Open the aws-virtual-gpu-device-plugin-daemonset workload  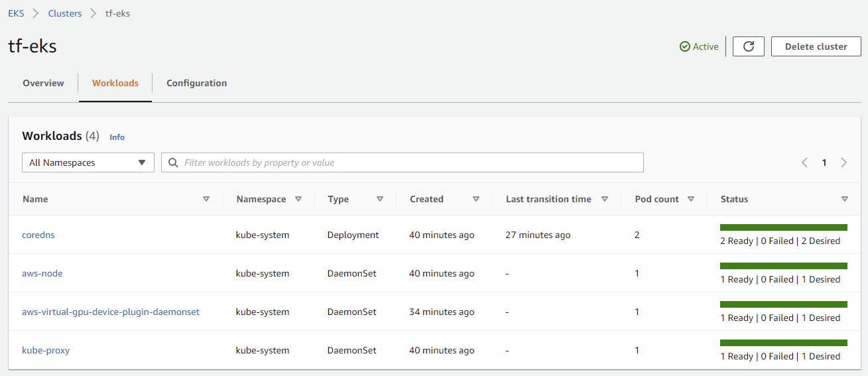111,312
